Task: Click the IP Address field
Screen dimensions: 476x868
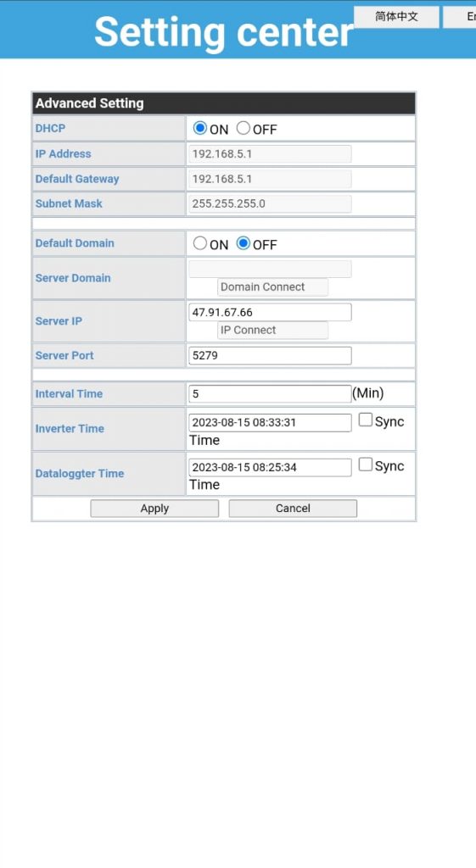Action: click(x=270, y=154)
